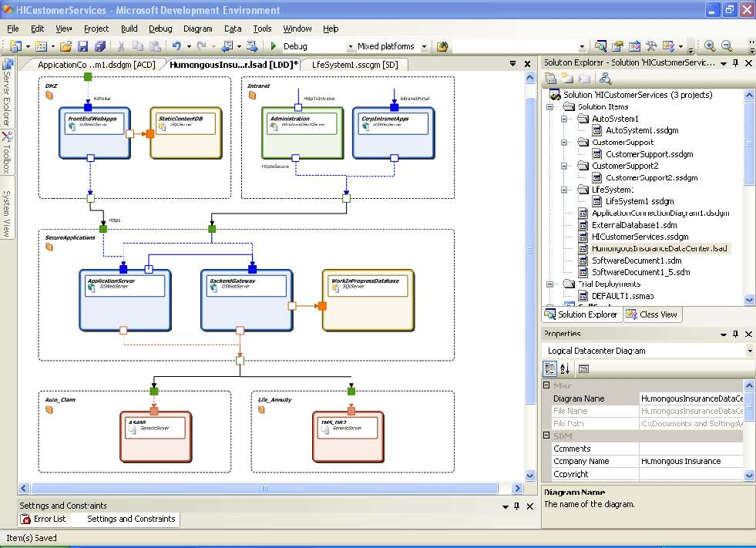The height and width of the screenshot is (548, 756).
Task: Pin the Solution Explorer panel
Action: (735, 62)
